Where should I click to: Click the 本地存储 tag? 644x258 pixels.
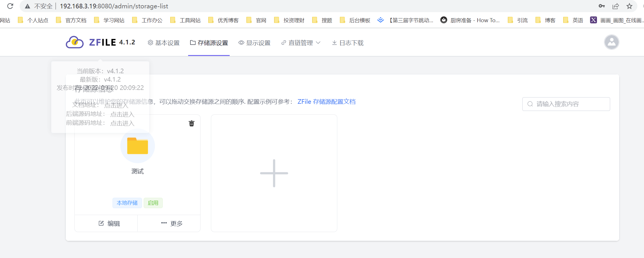click(x=127, y=203)
